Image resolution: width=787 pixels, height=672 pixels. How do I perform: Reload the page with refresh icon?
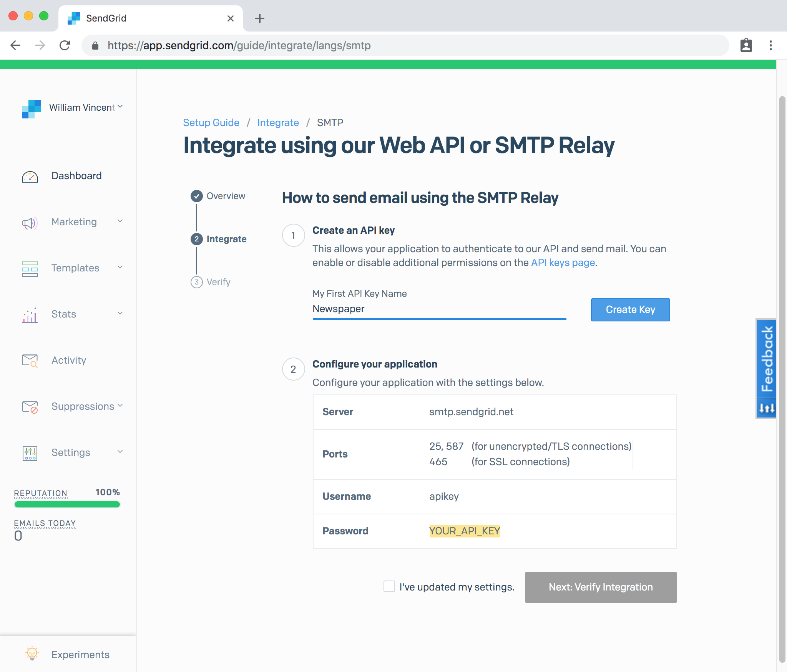pyautogui.click(x=65, y=45)
